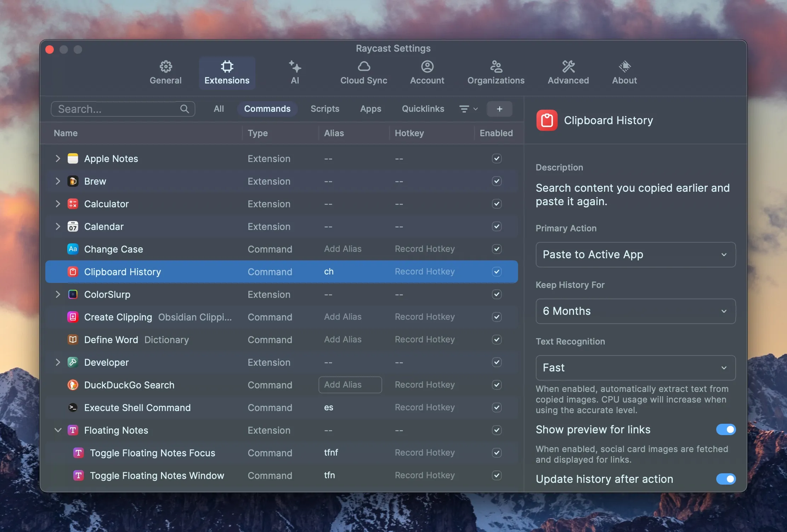This screenshot has height=532, width=787.
Task: Toggle off Show preview for links
Action: tap(726, 429)
